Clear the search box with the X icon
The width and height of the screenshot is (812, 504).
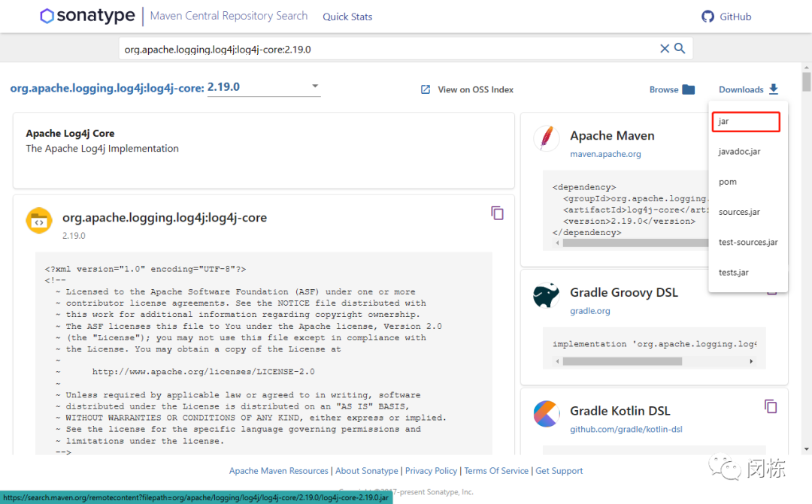pyautogui.click(x=665, y=49)
